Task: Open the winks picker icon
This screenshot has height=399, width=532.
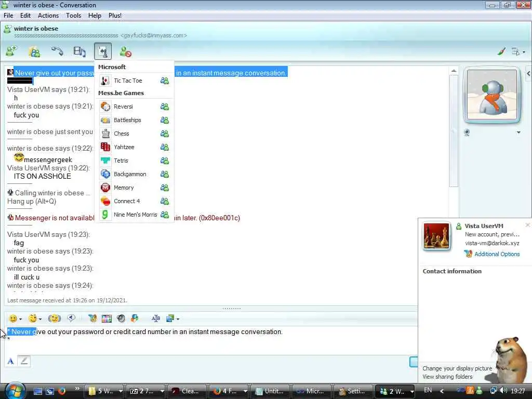Action: tap(33, 318)
